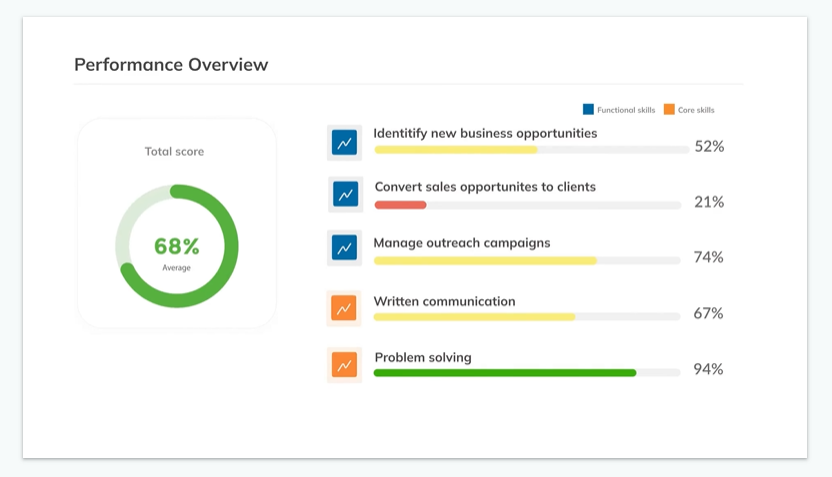The height and width of the screenshot is (477, 832).
Task: Click the orange icon beside Problem solving
Action: coord(344,365)
